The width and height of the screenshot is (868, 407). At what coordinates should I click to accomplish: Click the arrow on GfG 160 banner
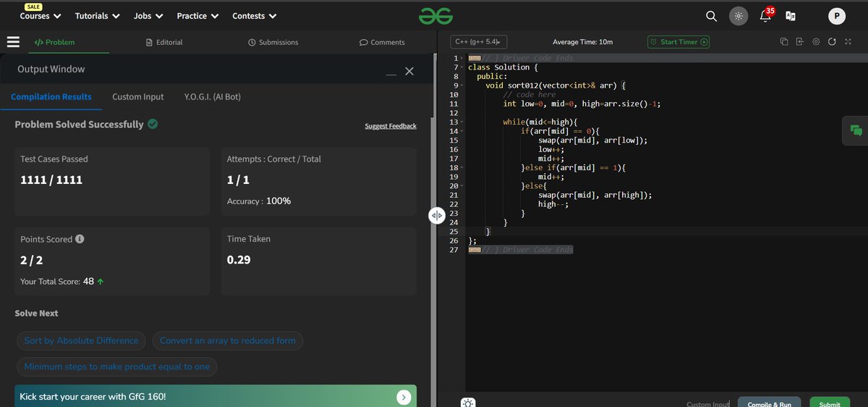[x=404, y=397]
